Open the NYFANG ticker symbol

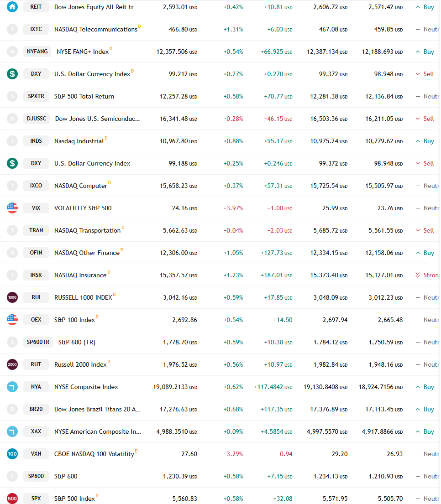coord(37,52)
